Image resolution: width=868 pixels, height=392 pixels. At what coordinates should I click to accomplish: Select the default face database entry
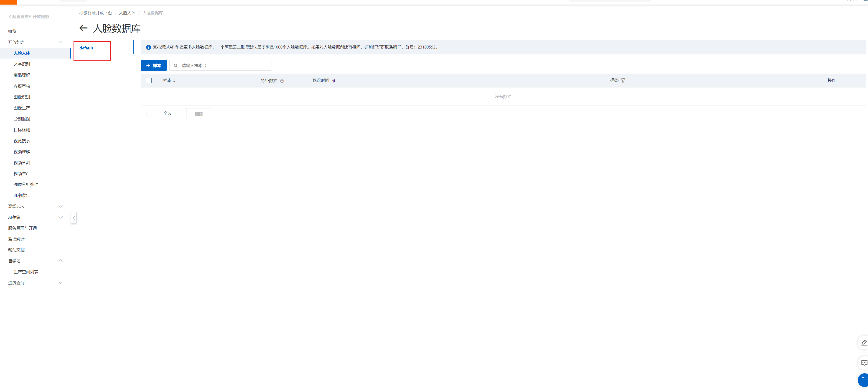[x=87, y=48]
